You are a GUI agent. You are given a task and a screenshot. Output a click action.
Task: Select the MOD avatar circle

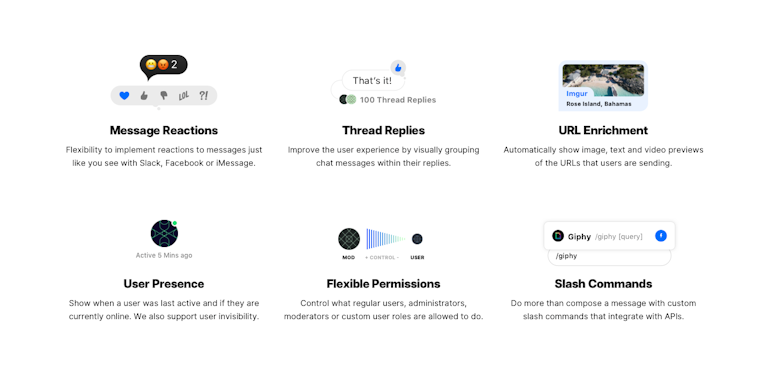tap(349, 239)
